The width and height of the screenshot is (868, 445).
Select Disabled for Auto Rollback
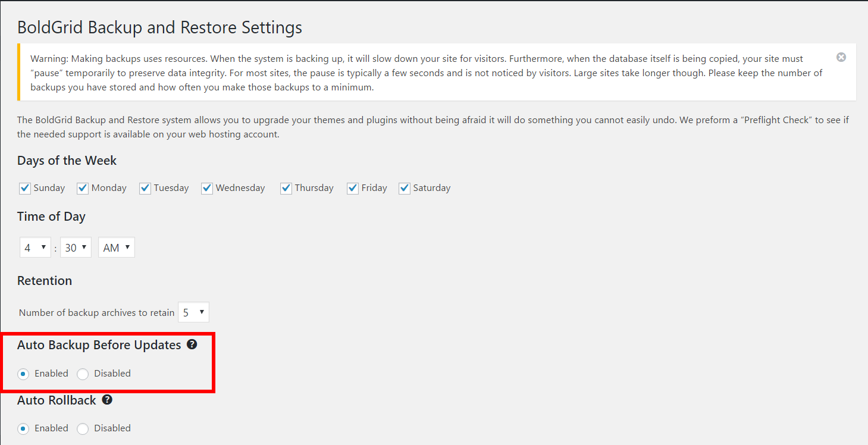coord(83,428)
